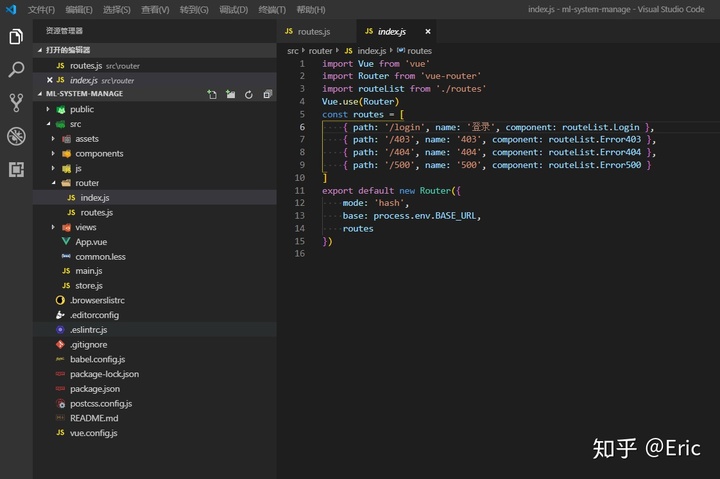Screen dimensions: 720x479
Task: Place cursor on 'vue-router' import string
Action: click(451, 76)
